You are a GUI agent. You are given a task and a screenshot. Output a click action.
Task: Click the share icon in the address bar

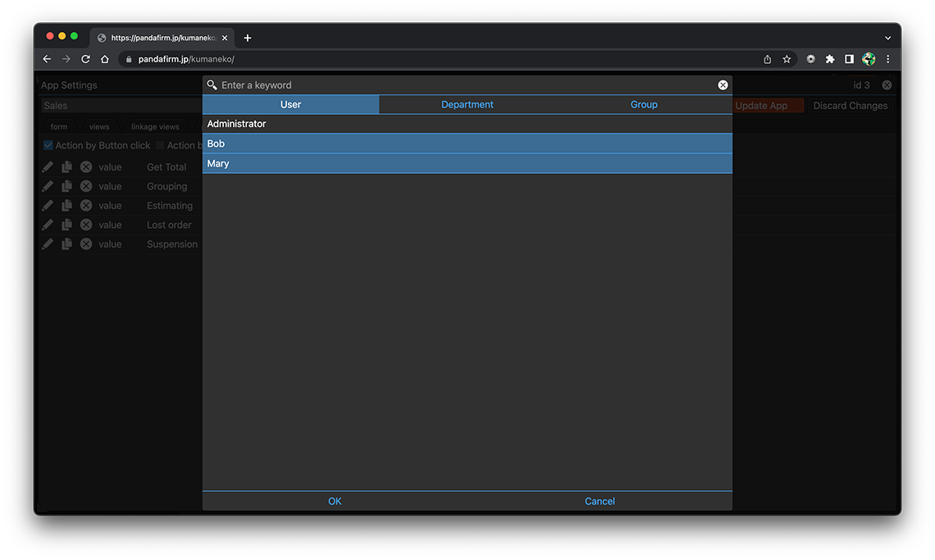[x=767, y=59]
